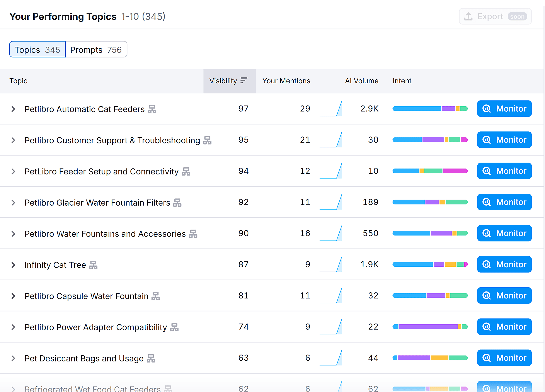Expand the Petlibro Customer Support & Troubleshooting row
The width and height of the screenshot is (545, 392).
pos(13,140)
